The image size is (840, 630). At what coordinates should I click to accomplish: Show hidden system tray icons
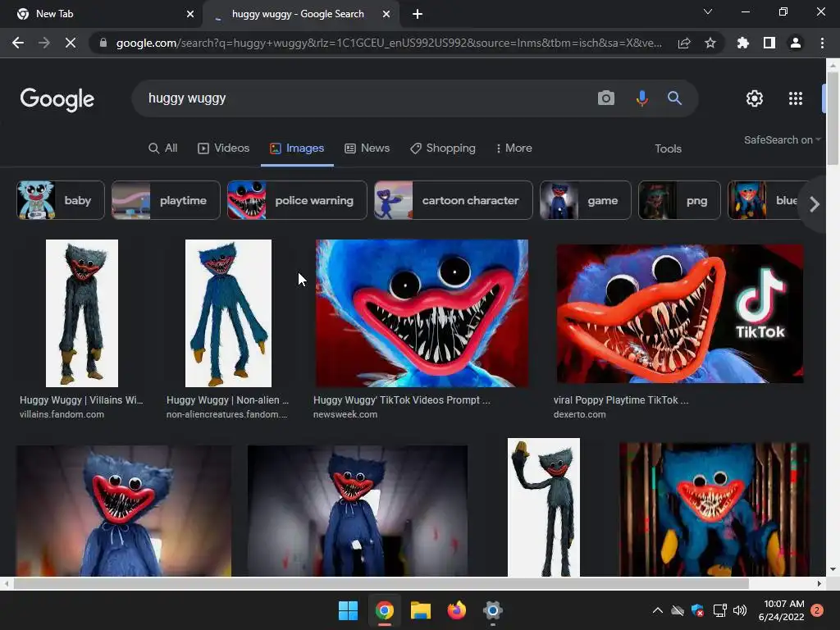(x=658, y=610)
